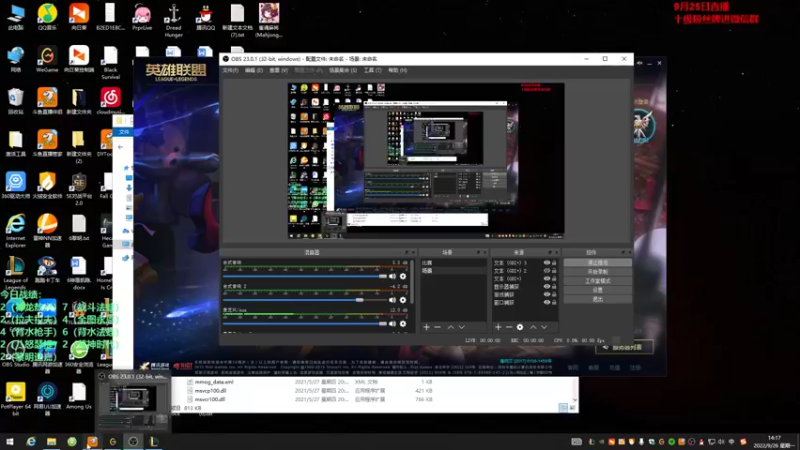
Task: Toggle visibility of 文本 (GDI+) 2 source
Action: tap(546, 270)
